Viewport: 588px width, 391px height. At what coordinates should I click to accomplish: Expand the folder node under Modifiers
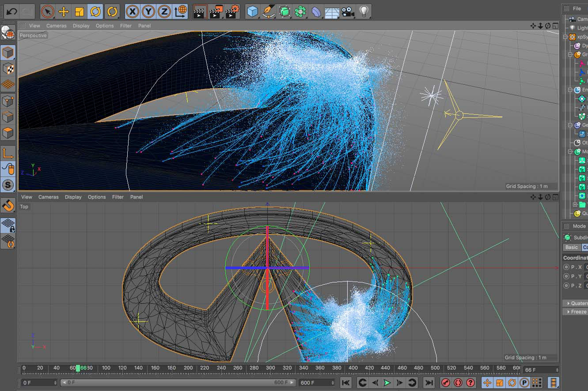(x=575, y=205)
